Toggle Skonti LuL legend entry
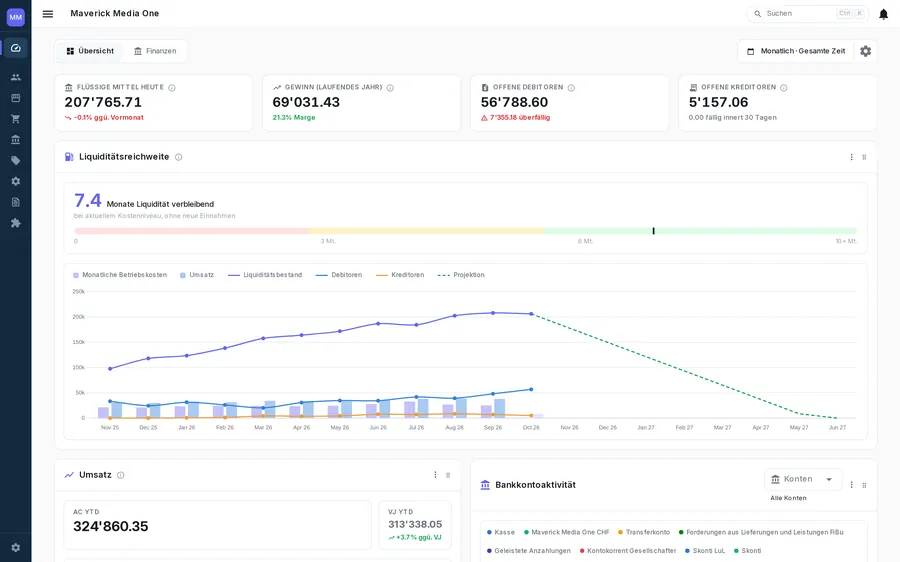The image size is (900, 562). [x=705, y=551]
